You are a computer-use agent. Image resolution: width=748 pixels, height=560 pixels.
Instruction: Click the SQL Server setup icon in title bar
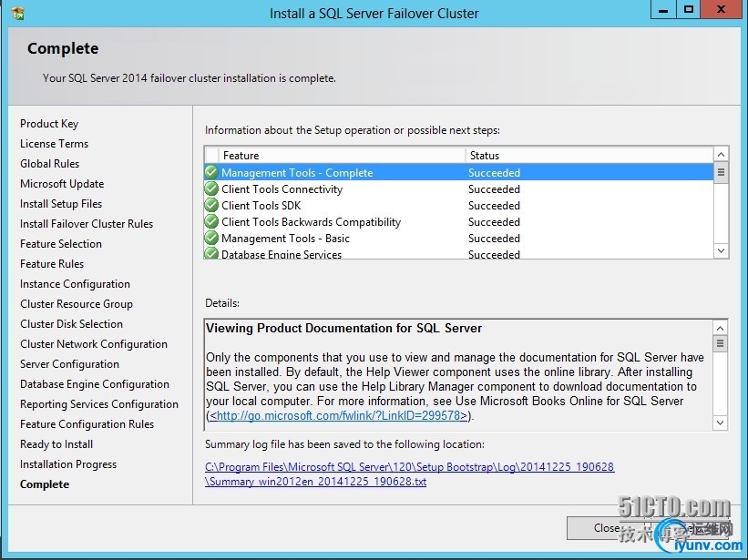pos(18,13)
